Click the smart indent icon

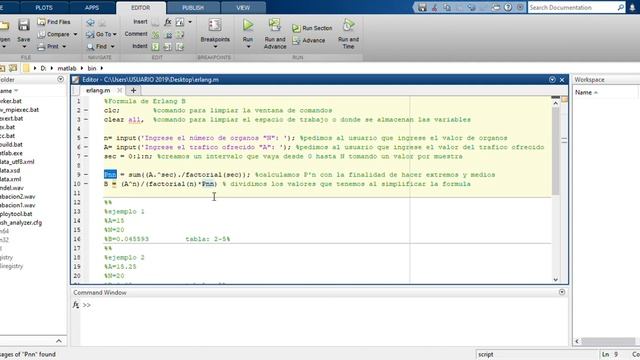156,47
